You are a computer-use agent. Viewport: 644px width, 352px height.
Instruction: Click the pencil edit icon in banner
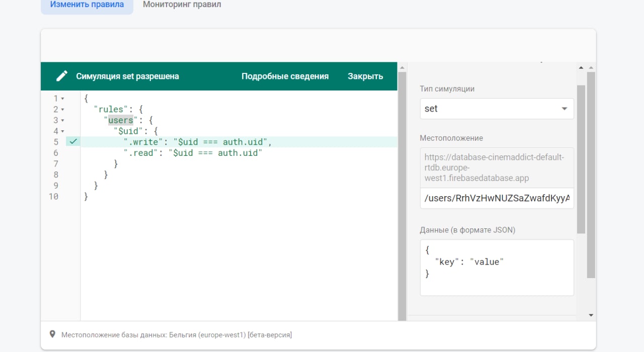pos(62,76)
